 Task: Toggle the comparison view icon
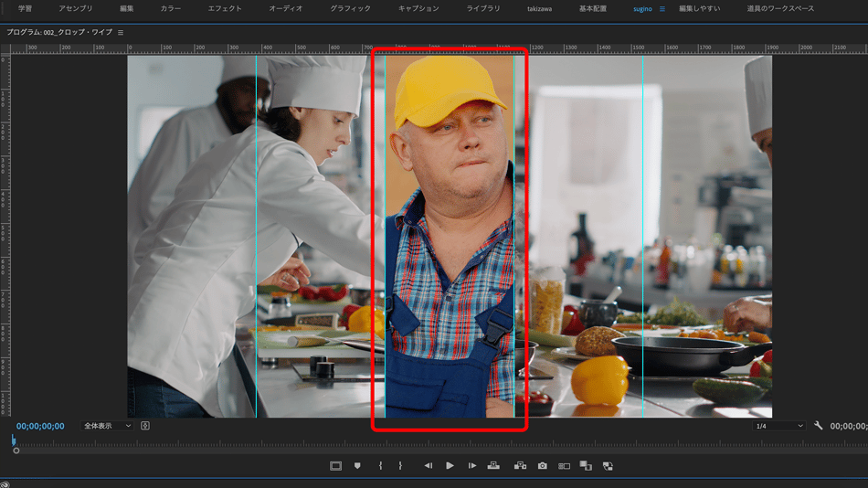tap(564, 466)
